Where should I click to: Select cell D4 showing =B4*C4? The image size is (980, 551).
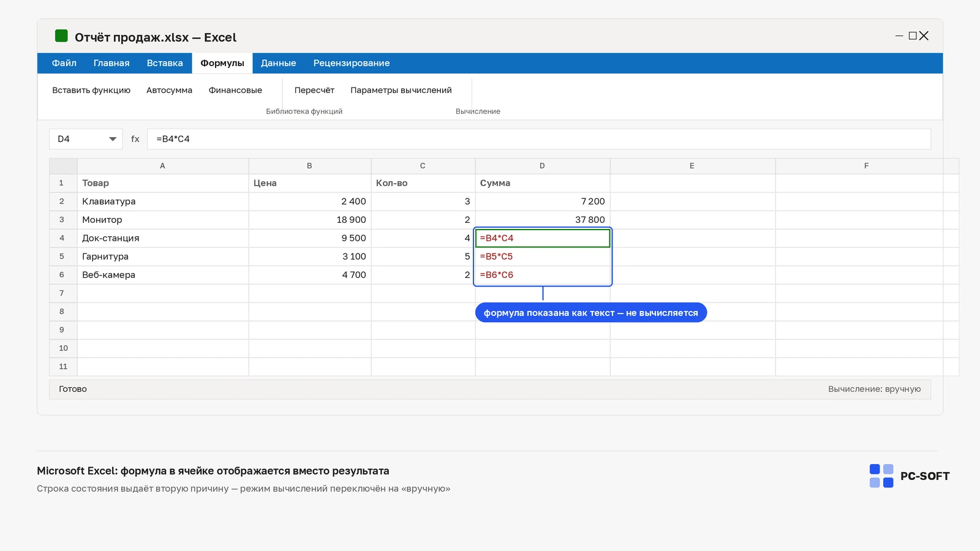click(x=543, y=238)
